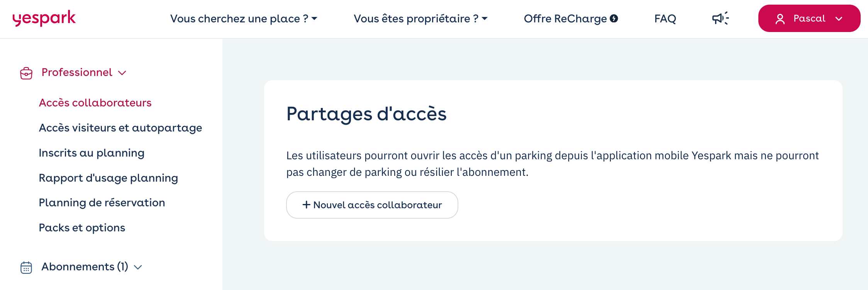
Task: Go to Offre ReCharge
Action: pos(571,19)
